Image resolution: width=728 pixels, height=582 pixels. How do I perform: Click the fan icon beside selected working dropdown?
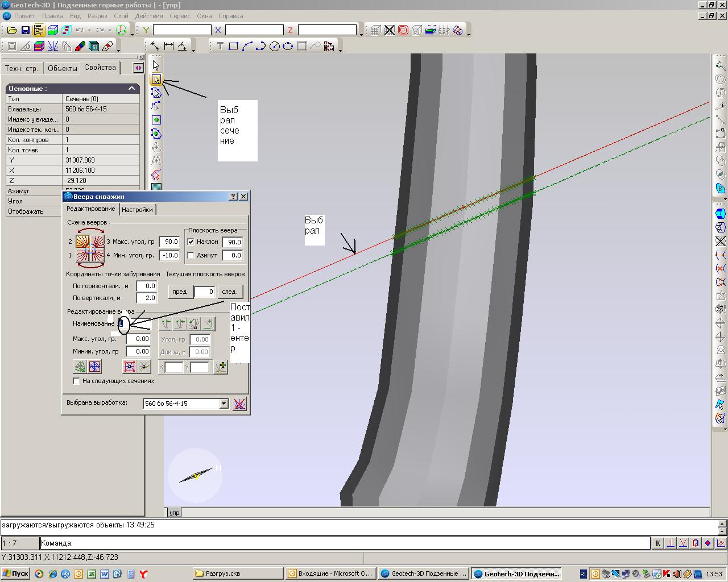coord(240,404)
